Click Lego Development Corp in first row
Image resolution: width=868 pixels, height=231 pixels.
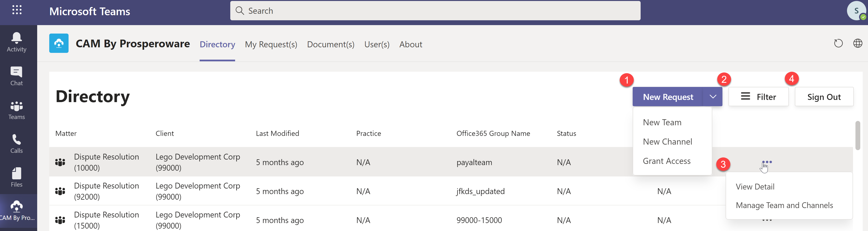coord(197,162)
